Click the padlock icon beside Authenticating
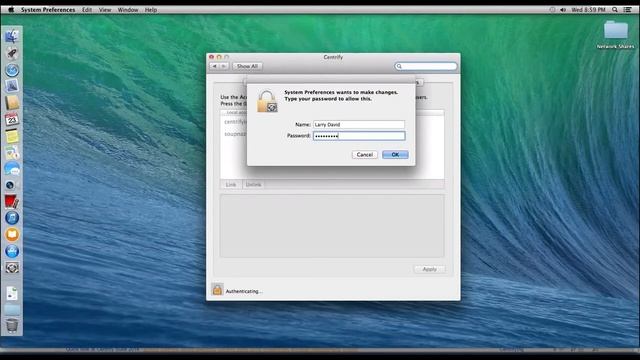 click(217, 289)
